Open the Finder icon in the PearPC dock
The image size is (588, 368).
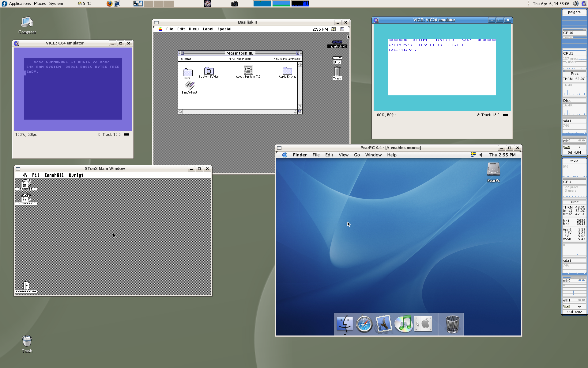[x=345, y=324]
